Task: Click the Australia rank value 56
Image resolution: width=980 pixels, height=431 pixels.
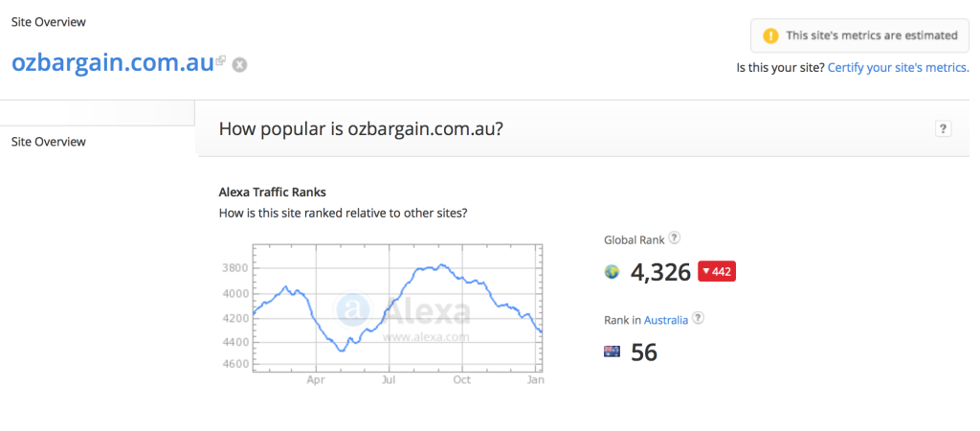Action: [x=644, y=352]
